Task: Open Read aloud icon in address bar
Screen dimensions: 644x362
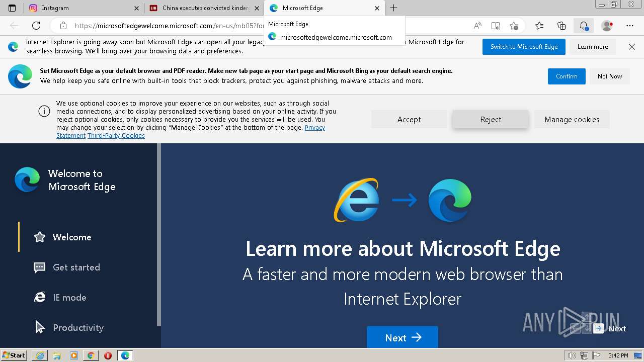Action: coord(477,26)
